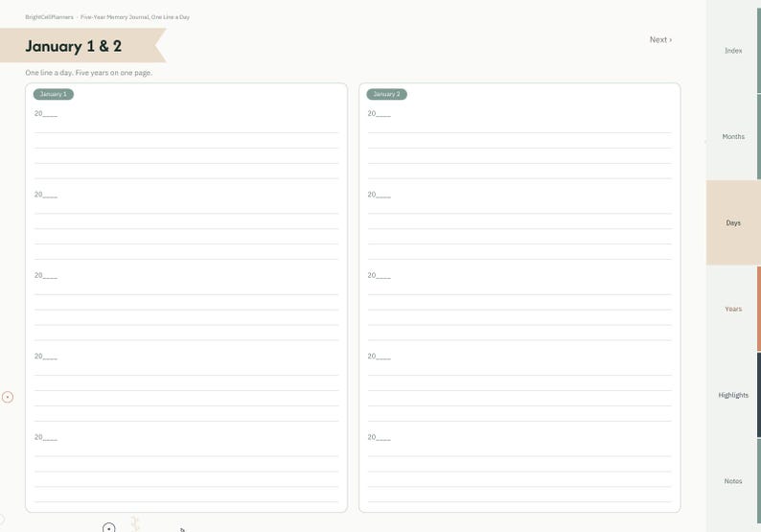
Task: Click 'One line a day. Five years on one page.'
Action: click(x=89, y=73)
